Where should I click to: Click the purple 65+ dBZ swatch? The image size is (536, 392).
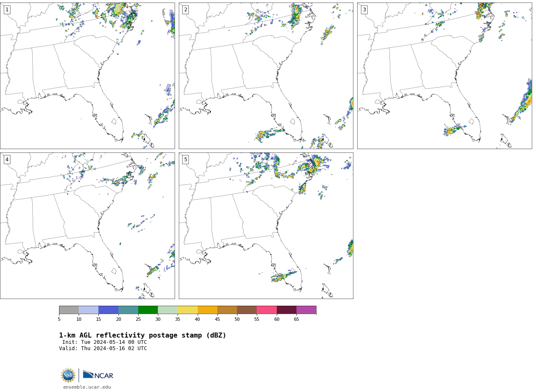click(307, 310)
